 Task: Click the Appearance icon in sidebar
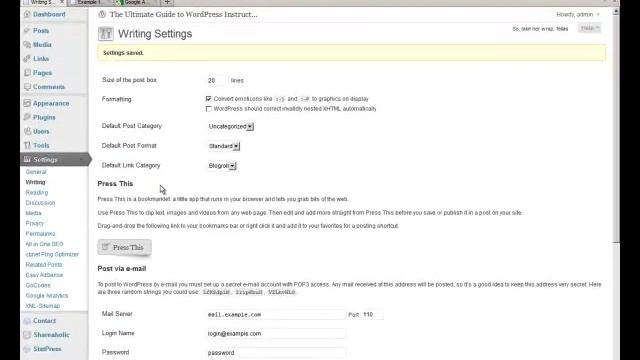pyautogui.click(x=27, y=103)
